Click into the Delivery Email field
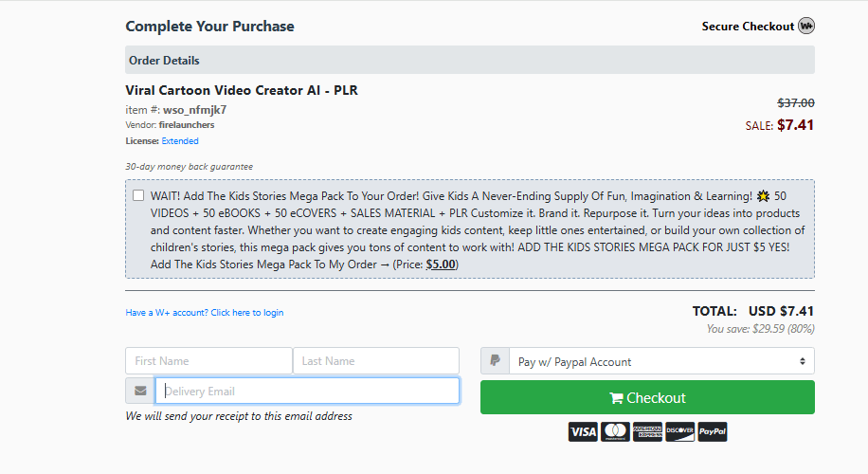 pos(307,391)
